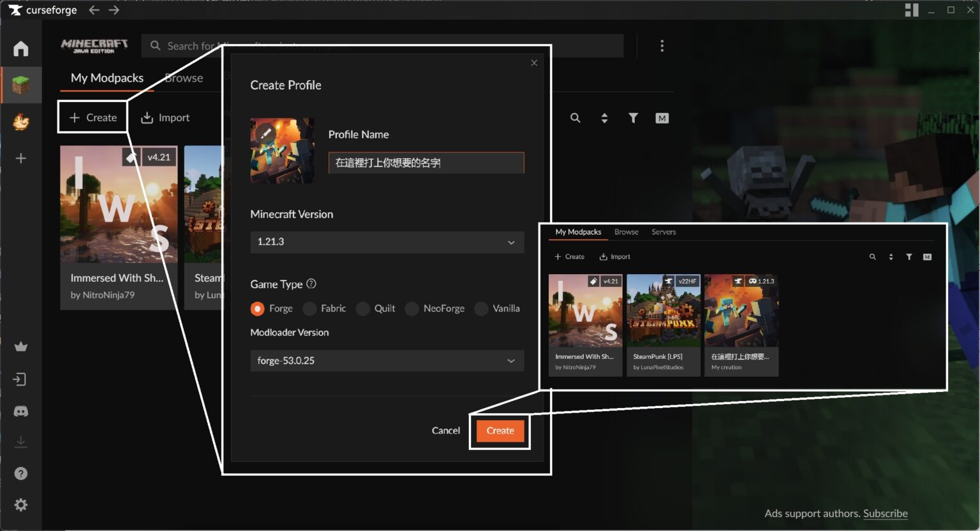Open Settings via the gear icon

point(21,504)
